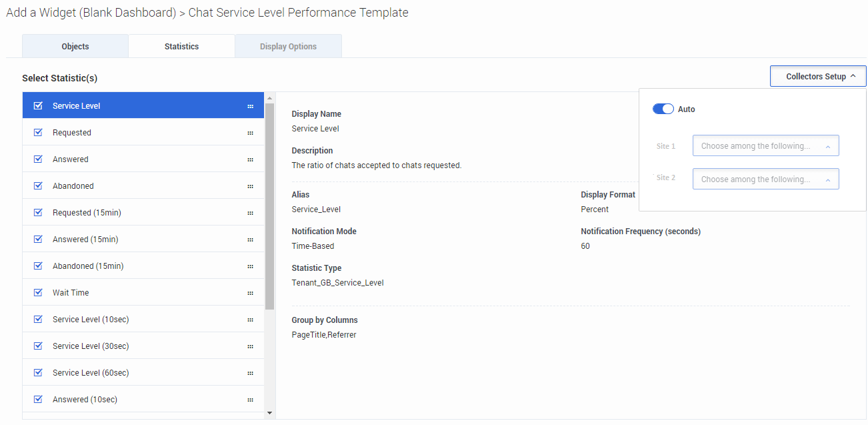
Task: Uncheck the Service Level (10sec) checkbox
Action: [38, 319]
